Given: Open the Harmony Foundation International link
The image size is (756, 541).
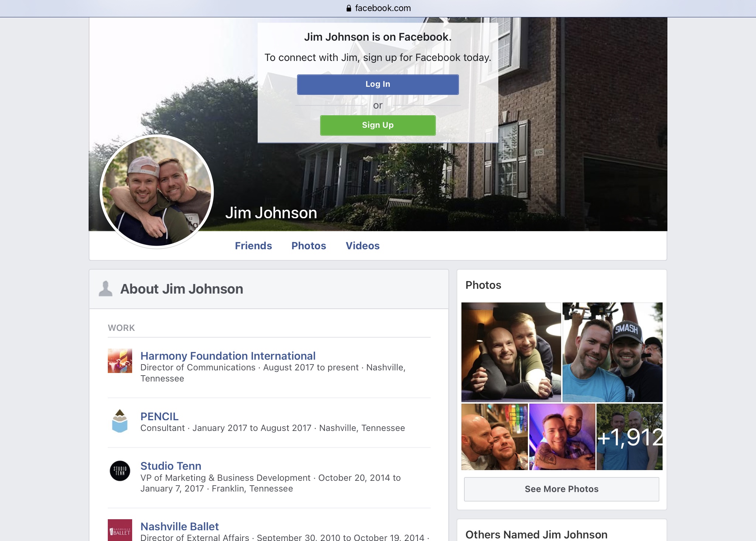Looking at the screenshot, I should [228, 356].
